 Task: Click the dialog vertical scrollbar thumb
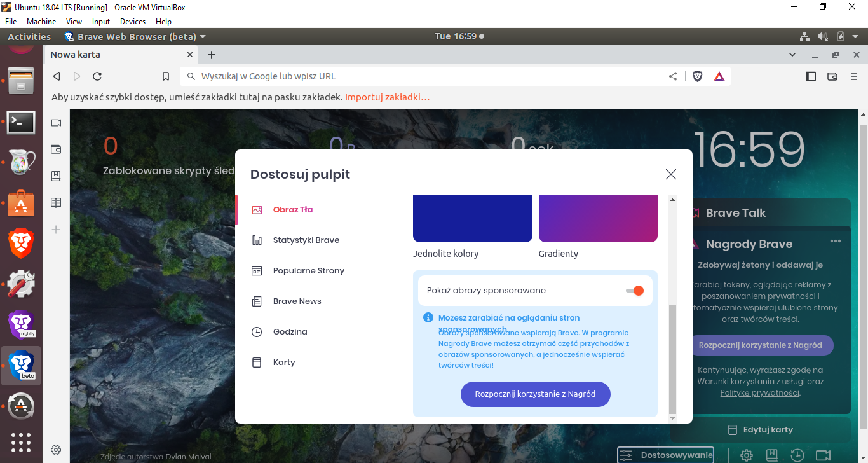click(673, 359)
